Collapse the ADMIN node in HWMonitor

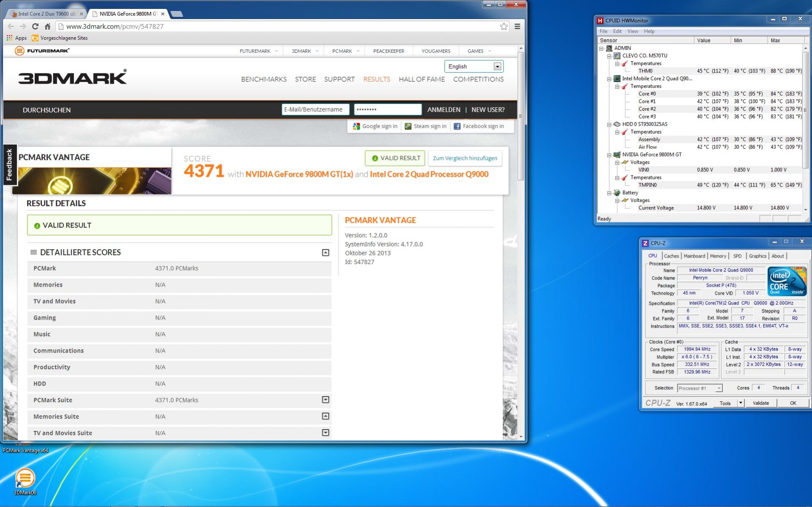pyautogui.click(x=601, y=48)
